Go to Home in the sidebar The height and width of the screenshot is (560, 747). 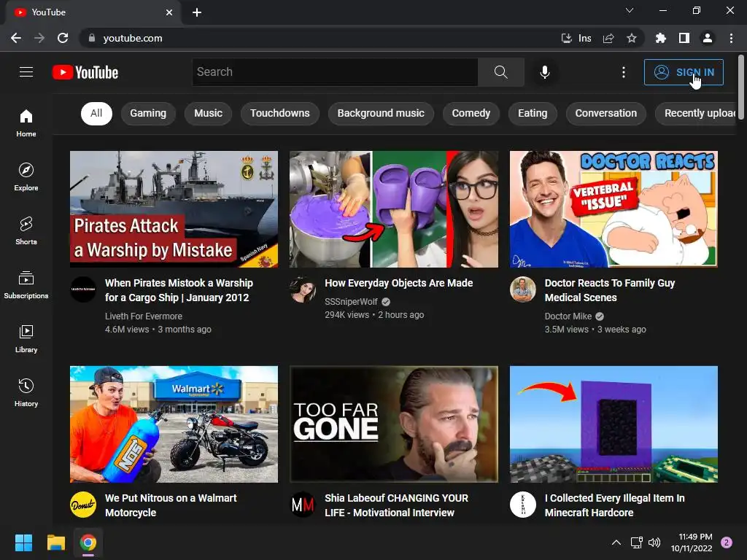point(26,122)
